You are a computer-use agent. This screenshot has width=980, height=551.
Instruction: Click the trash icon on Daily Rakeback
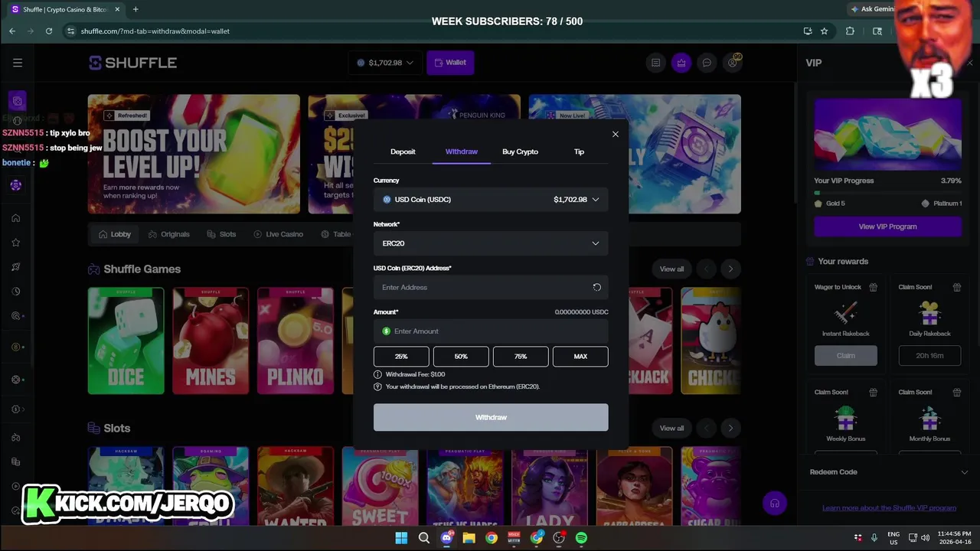tap(957, 287)
